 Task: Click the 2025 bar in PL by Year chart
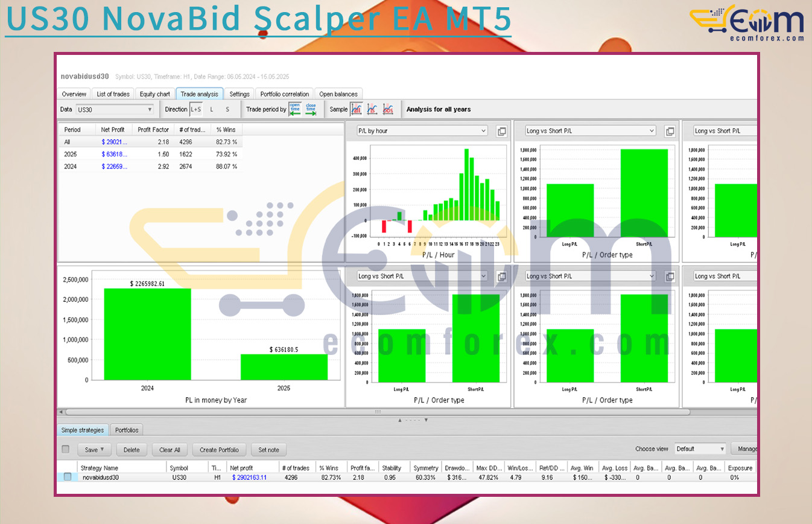pyautogui.click(x=284, y=367)
